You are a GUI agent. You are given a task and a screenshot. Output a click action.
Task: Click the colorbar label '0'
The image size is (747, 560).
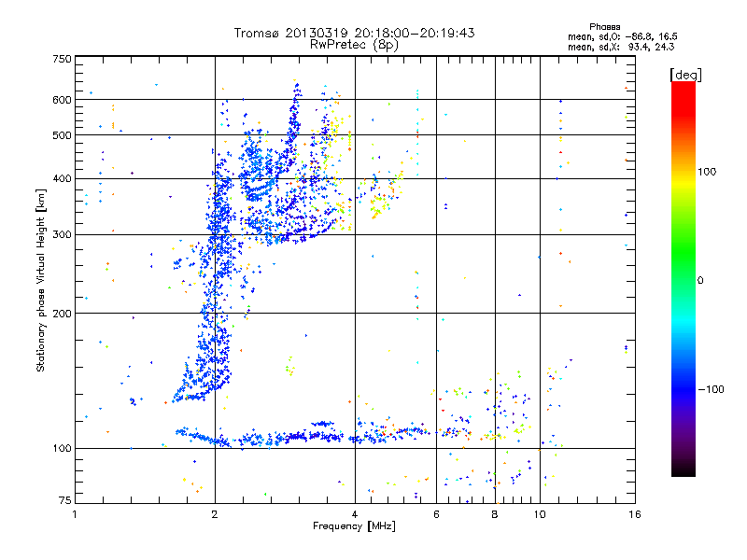tap(700, 281)
